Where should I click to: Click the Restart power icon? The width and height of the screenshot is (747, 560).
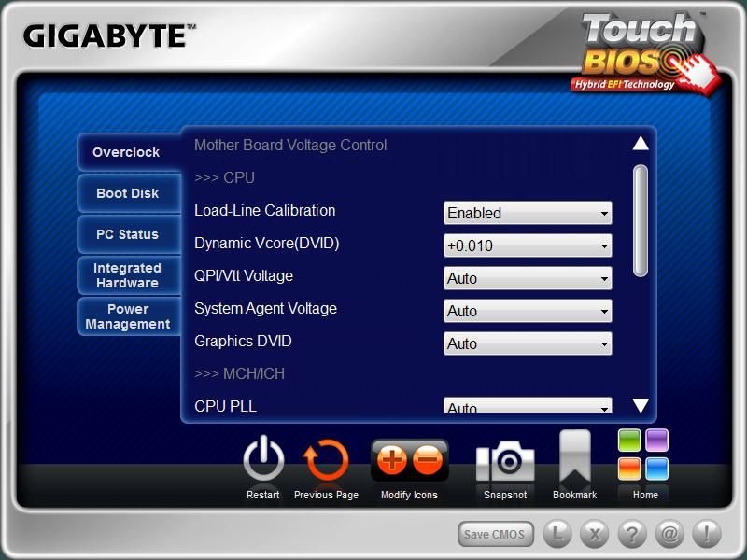coord(263,458)
